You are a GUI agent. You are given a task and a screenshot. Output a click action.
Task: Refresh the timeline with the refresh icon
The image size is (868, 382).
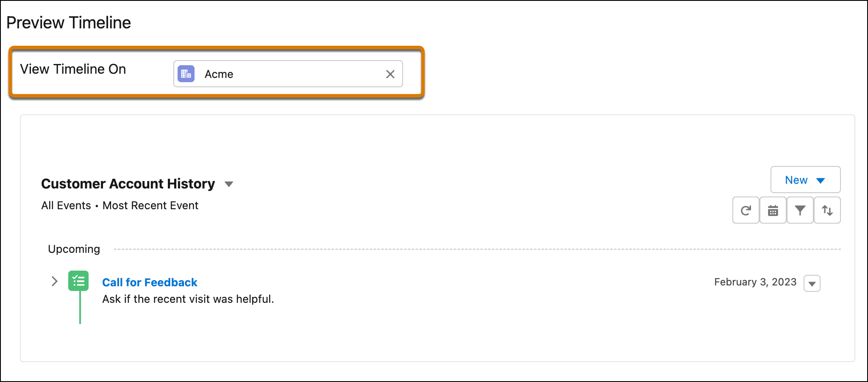click(746, 210)
